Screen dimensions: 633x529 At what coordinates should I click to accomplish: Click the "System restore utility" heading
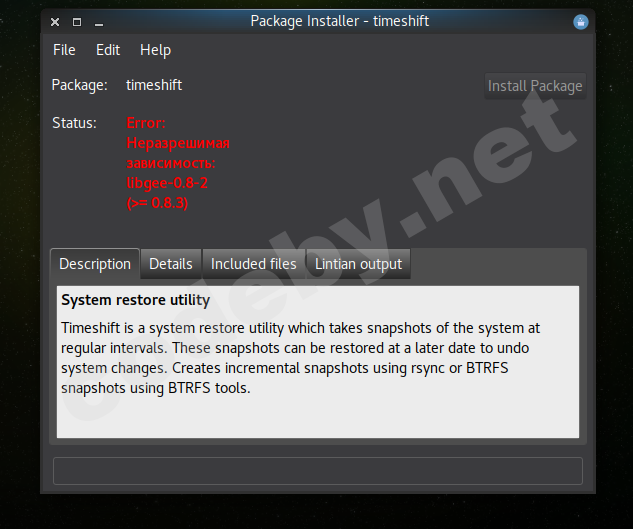coord(135,300)
